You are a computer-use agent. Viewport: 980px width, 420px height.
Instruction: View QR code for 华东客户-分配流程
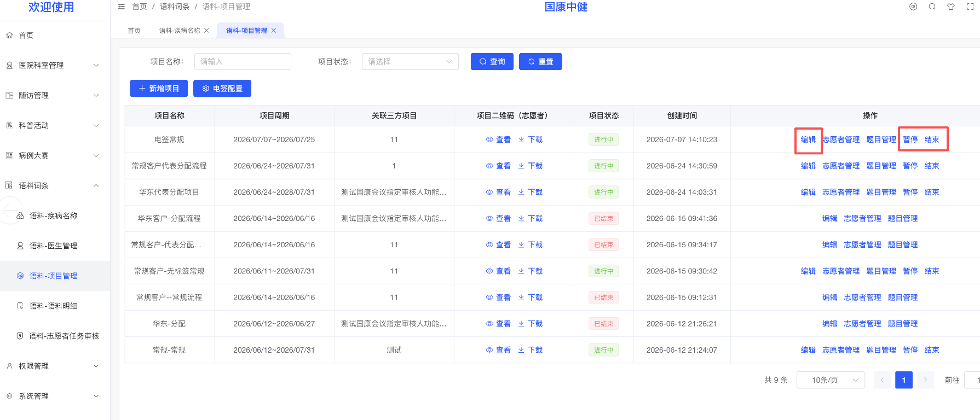[498, 218]
